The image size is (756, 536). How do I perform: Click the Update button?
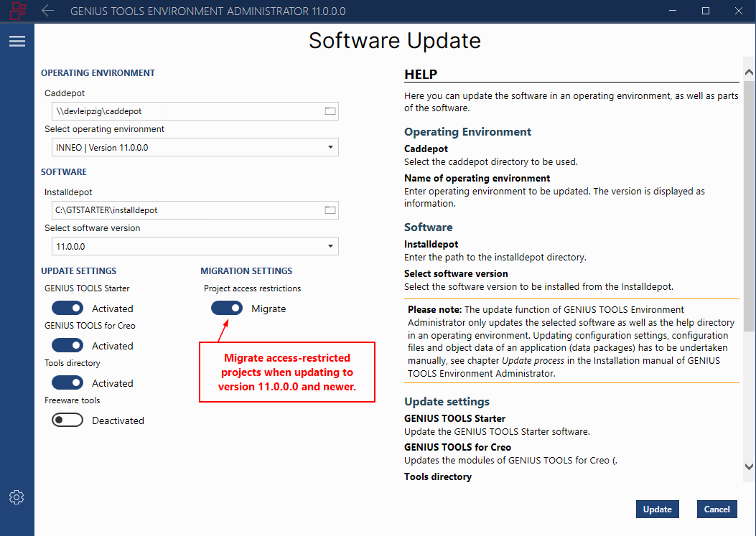click(657, 509)
